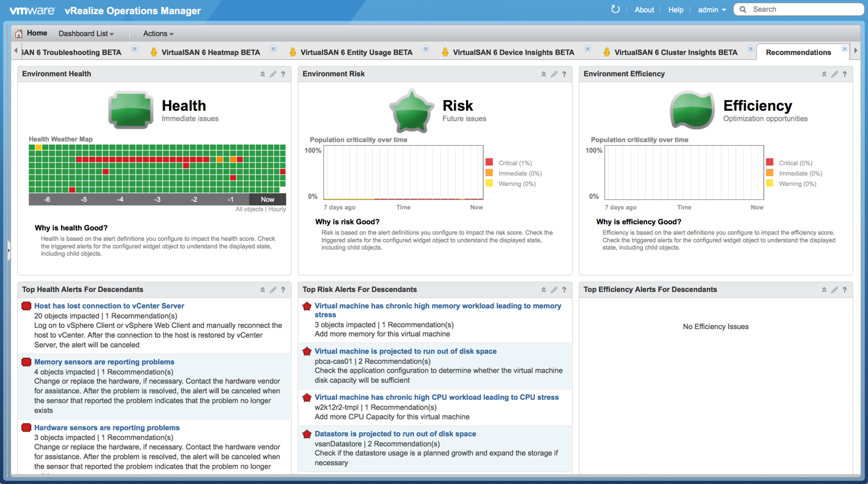This screenshot has height=484, width=868.
Task: Switch to VirtualSAN 6 Cluster Insights BETA tab
Action: pos(676,52)
